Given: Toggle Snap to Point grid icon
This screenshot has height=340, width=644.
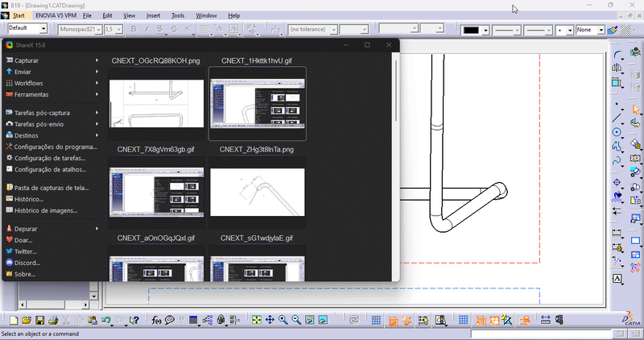Looking at the screenshot, I should [x=376, y=320].
